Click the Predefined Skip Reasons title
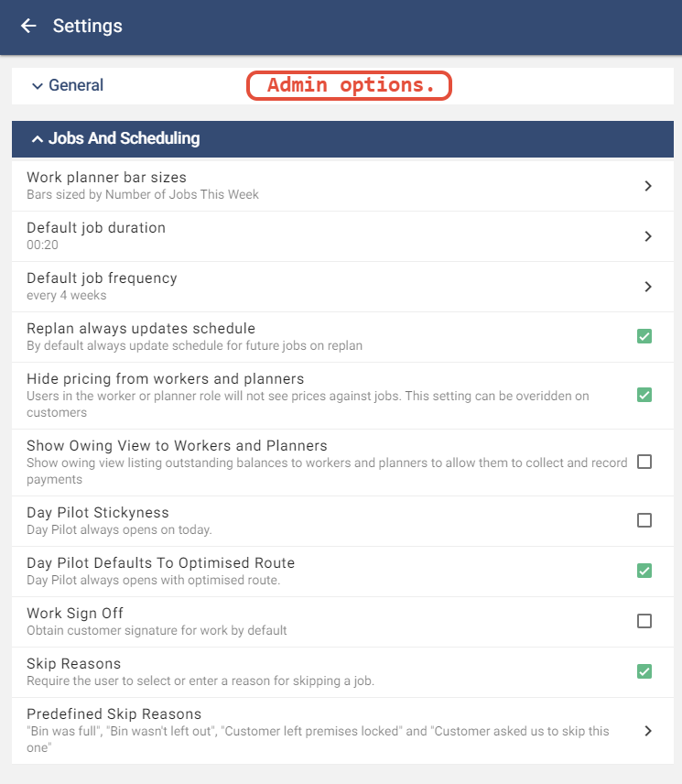Viewport: 682px width, 784px height. click(114, 714)
